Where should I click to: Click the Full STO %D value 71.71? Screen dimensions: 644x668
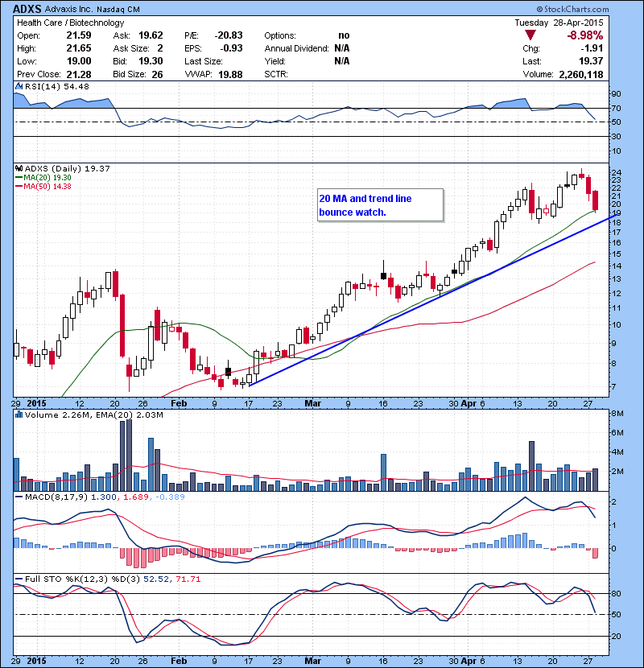pyautogui.click(x=188, y=579)
